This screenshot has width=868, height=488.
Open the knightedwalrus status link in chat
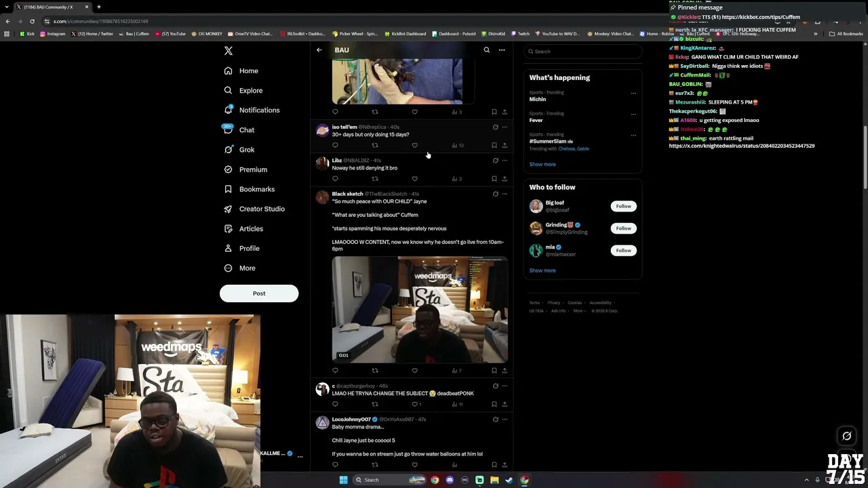[x=742, y=146]
